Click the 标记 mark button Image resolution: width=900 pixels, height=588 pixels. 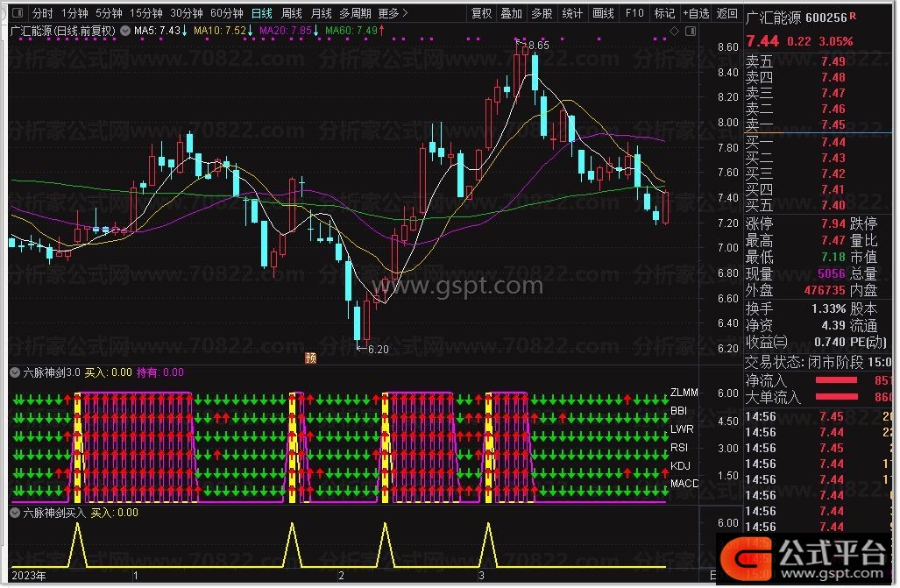(664, 12)
